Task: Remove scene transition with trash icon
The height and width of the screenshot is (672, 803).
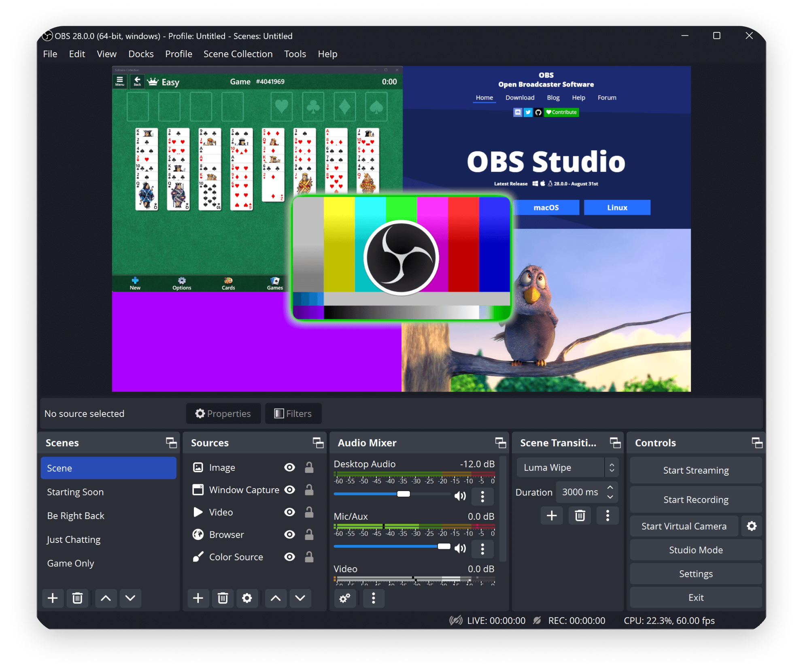Action: point(580,515)
